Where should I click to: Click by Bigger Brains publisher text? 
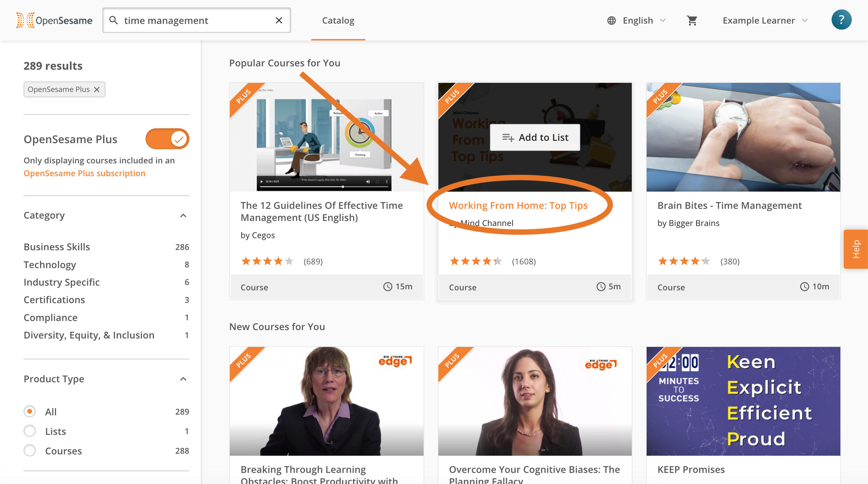[688, 223]
